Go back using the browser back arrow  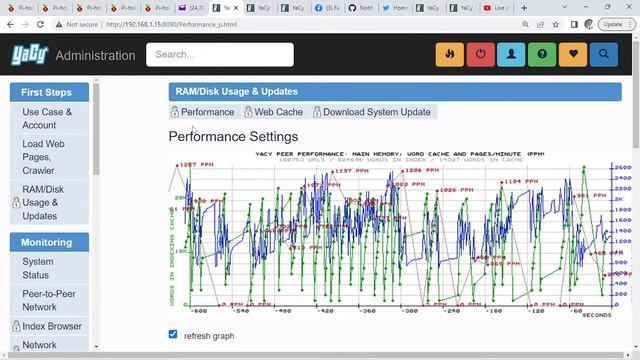tap(10, 24)
